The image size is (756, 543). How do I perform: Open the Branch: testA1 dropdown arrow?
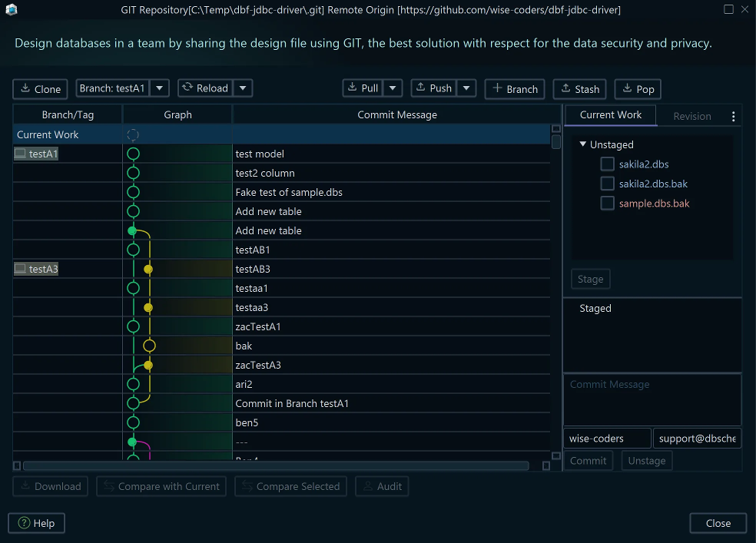point(159,88)
